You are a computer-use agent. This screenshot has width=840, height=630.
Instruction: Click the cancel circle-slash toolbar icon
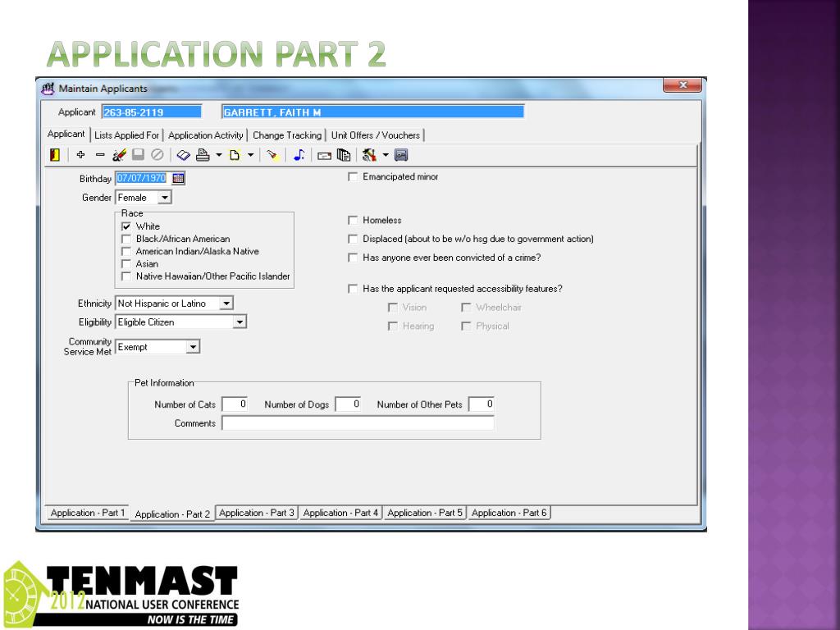pos(157,155)
